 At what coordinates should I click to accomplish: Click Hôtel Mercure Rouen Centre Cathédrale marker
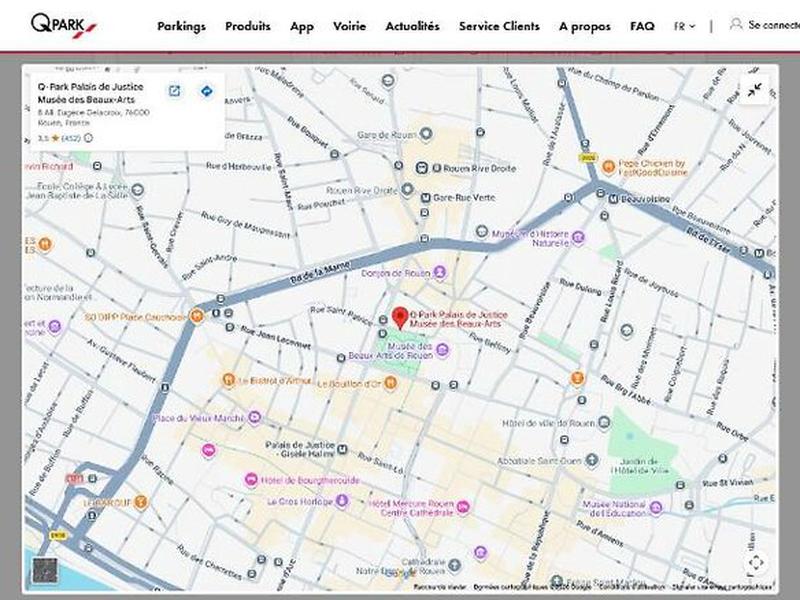(x=463, y=507)
